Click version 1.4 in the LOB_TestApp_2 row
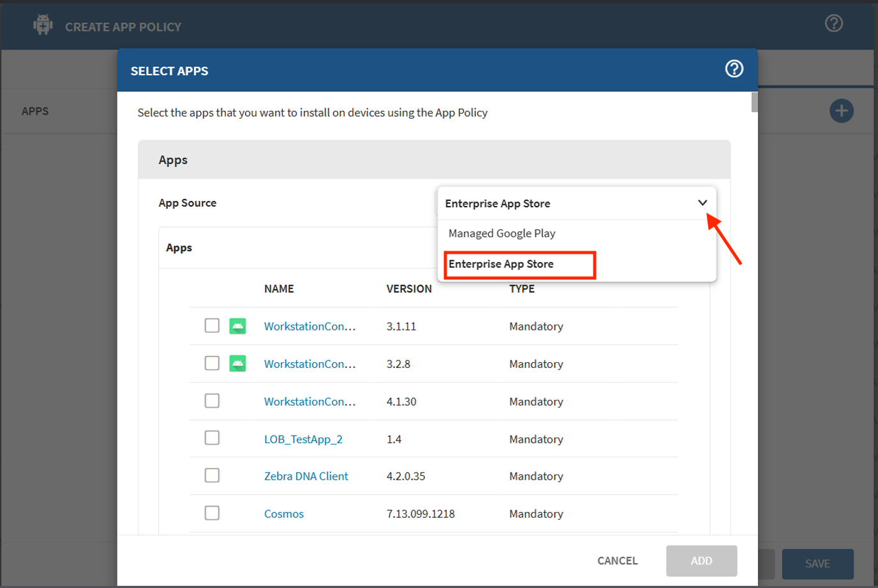This screenshot has height=588, width=878. pos(394,439)
